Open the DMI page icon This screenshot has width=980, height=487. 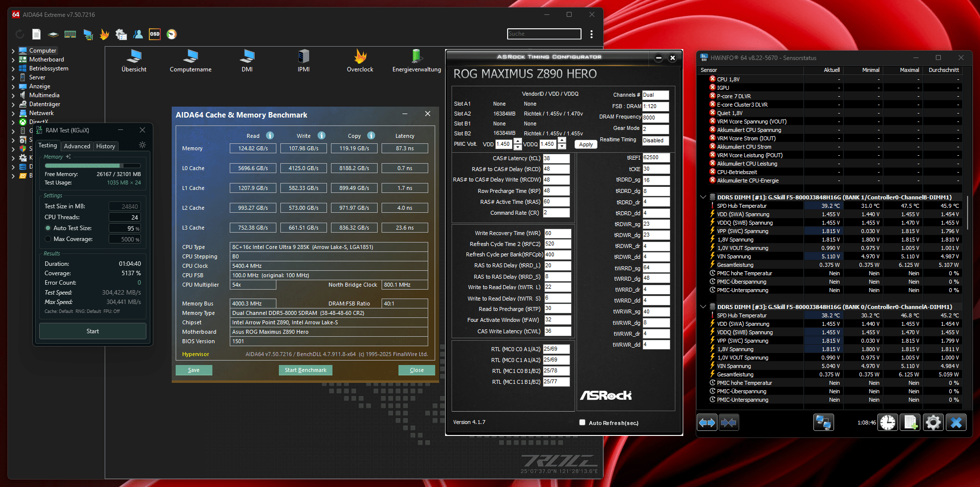point(247,61)
